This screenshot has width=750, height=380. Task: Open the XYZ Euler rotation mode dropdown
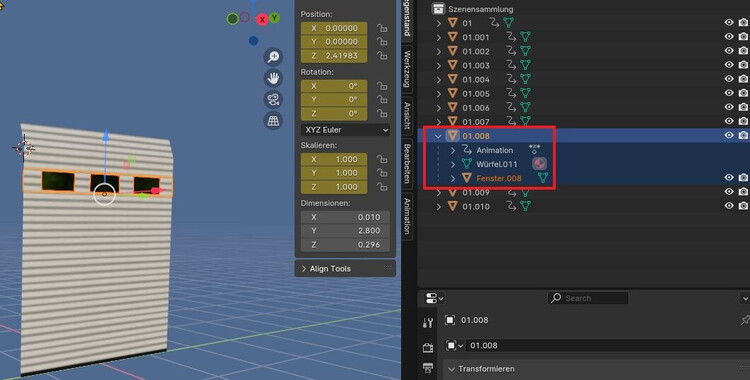click(x=345, y=130)
